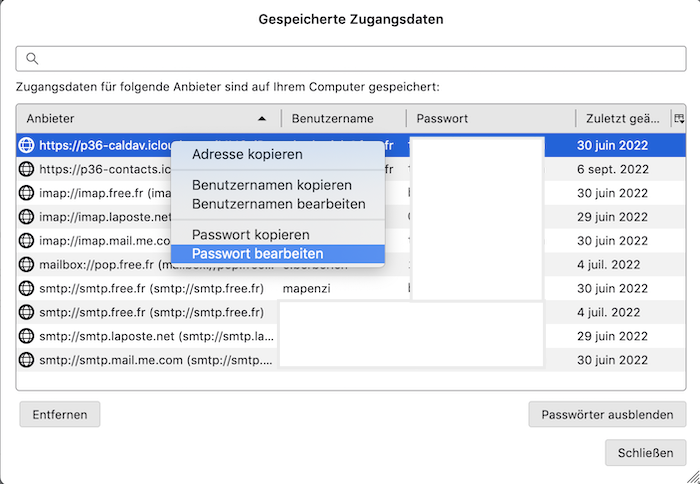700x484 pixels.
Task: Click the Schließen button
Action: point(645,453)
